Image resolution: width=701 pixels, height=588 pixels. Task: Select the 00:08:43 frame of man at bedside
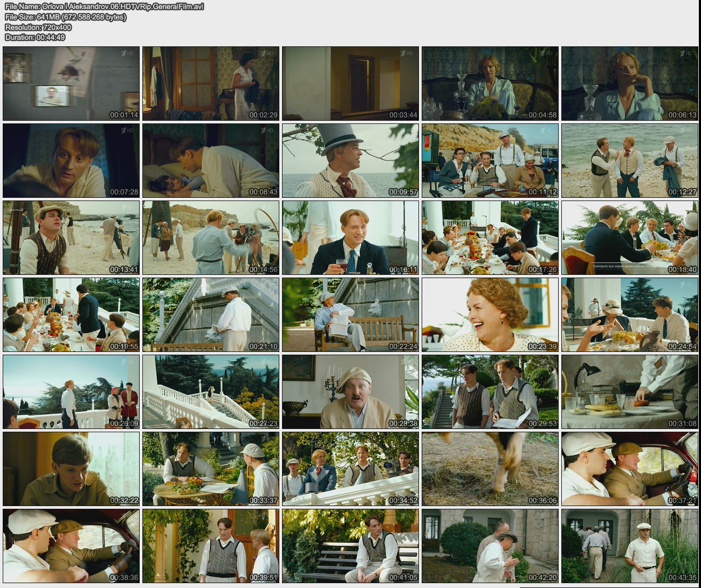pos(211,161)
